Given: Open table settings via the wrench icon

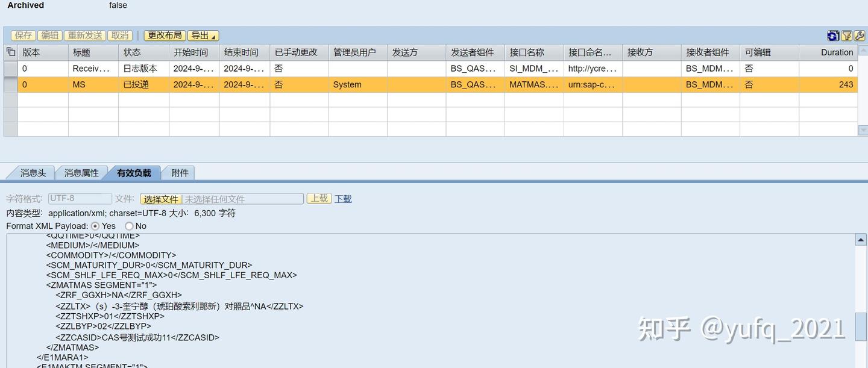Looking at the screenshot, I should tap(858, 36).
